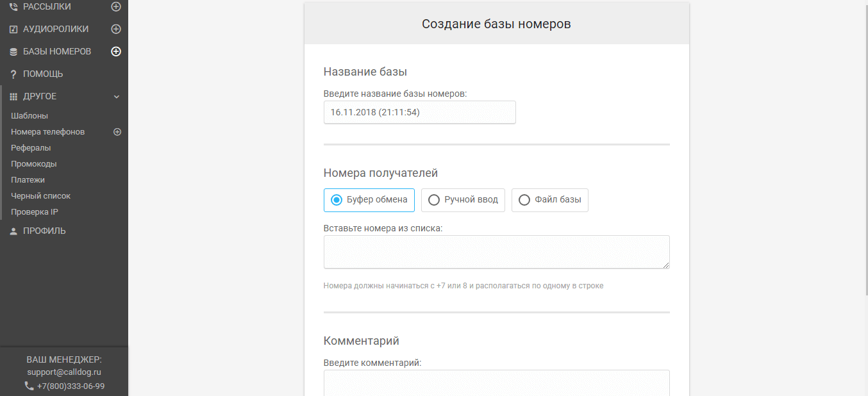Open the Промокоды page
Screen dimensions: 868x396
[x=33, y=164]
